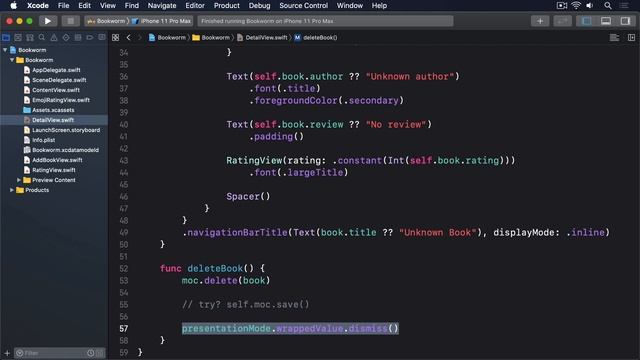Open Bookworm project breadcrumb
Image resolution: width=640 pixels, height=360 pixels.
[x=167, y=38]
